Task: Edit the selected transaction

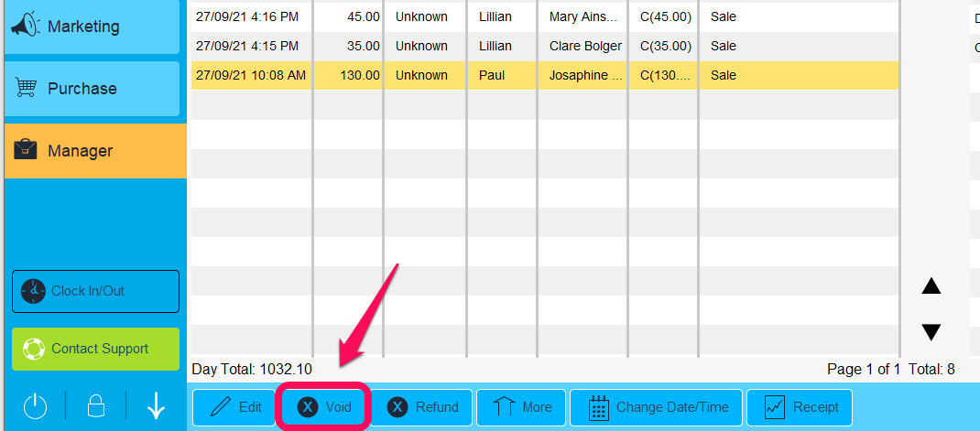Action: [x=234, y=408]
